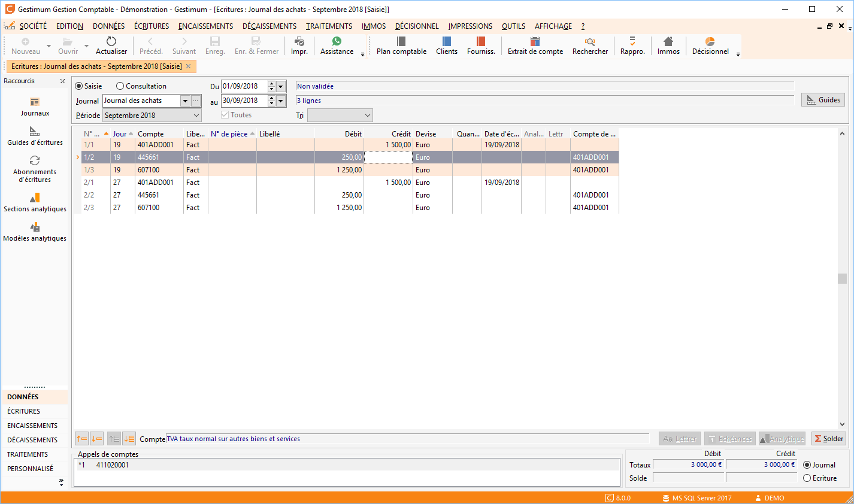This screenshot has height=504, width=854.
Task: Toggle the Toutes checkbox
Action: (225, 115)
